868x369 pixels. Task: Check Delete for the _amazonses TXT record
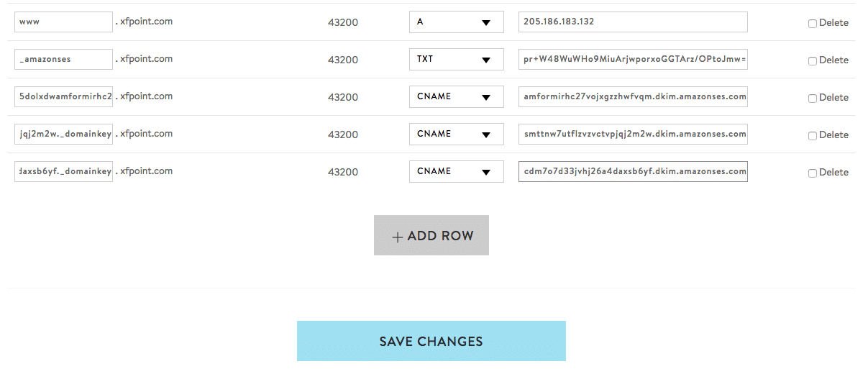pos(813,60)
